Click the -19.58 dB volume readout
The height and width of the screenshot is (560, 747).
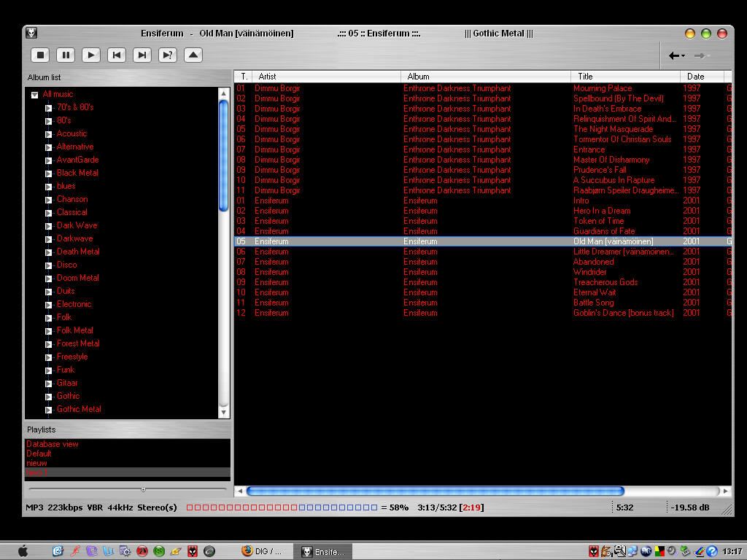click(690, 507)
